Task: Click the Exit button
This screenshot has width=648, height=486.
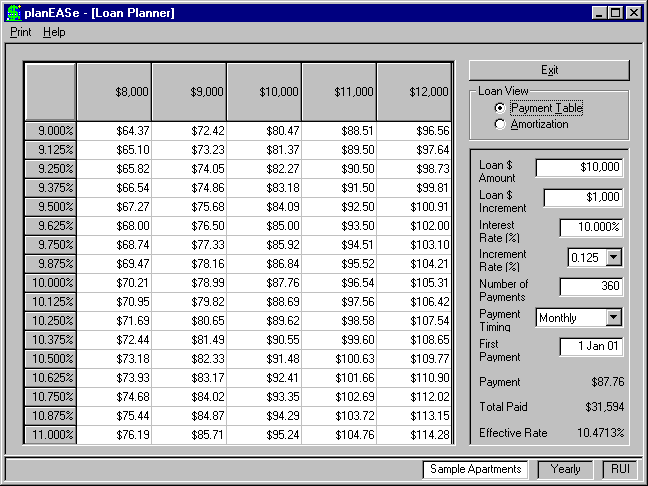Action: pyautogui.click(x=549, y=70)
